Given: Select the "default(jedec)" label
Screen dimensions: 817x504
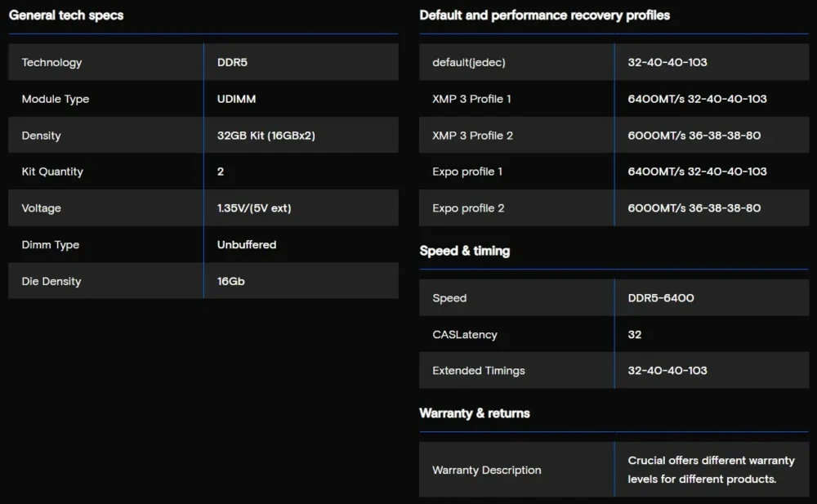Looking at the screenshot, I should [x=469, y=62].
